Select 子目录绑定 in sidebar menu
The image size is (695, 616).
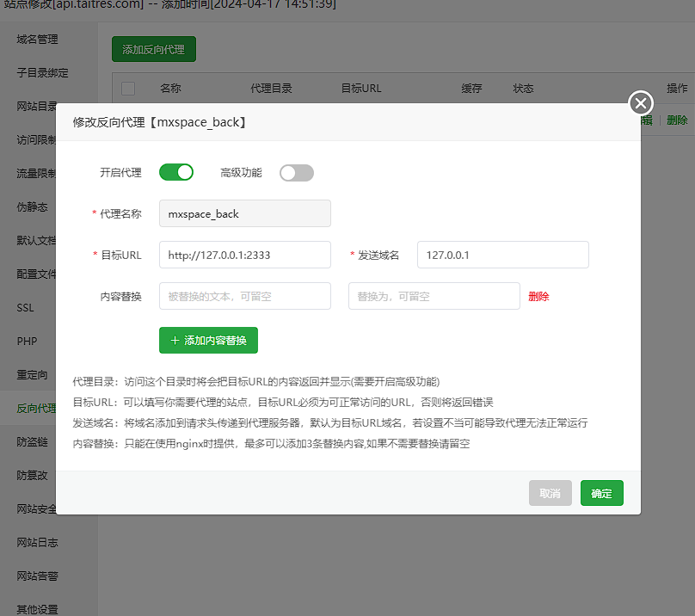tap(42, 73)
